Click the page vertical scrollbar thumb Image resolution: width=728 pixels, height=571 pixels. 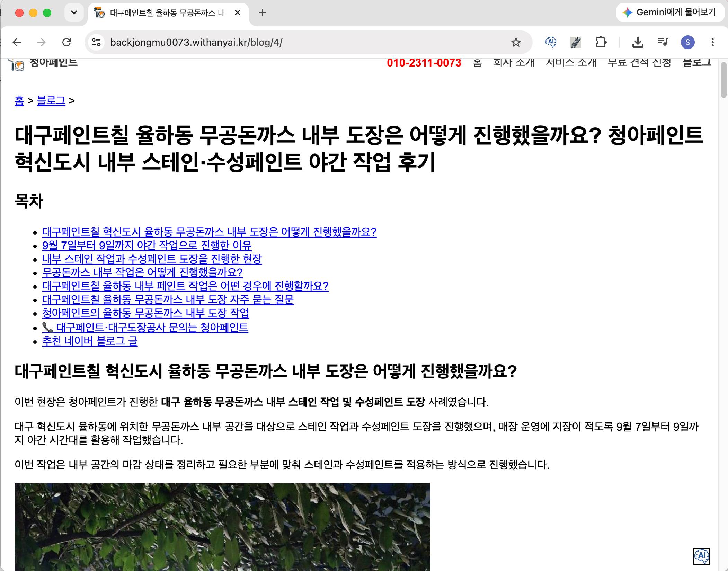click(723, 80)
